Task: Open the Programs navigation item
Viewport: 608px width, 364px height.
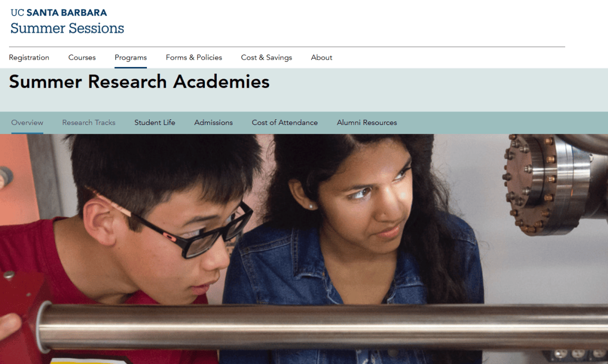Action: coord(131,57)
